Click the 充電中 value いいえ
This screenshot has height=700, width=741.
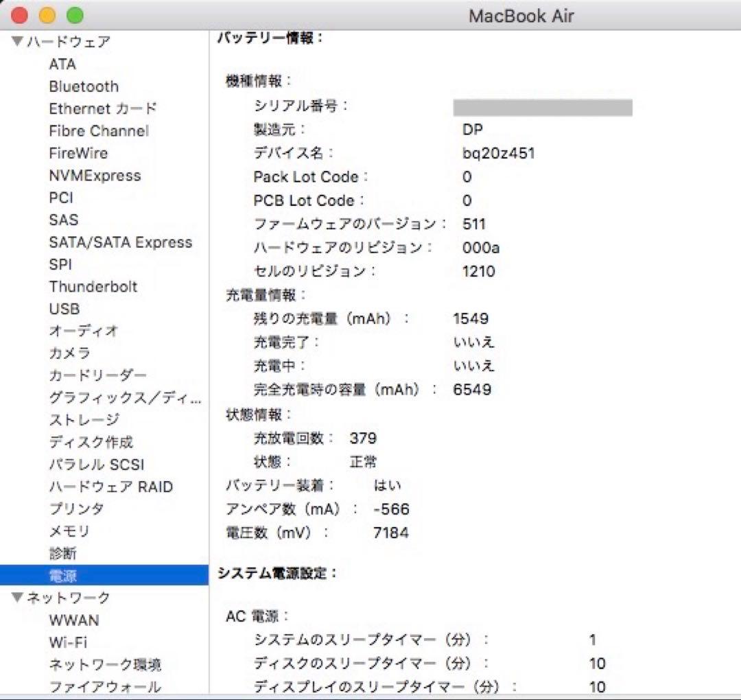[474, 365]
